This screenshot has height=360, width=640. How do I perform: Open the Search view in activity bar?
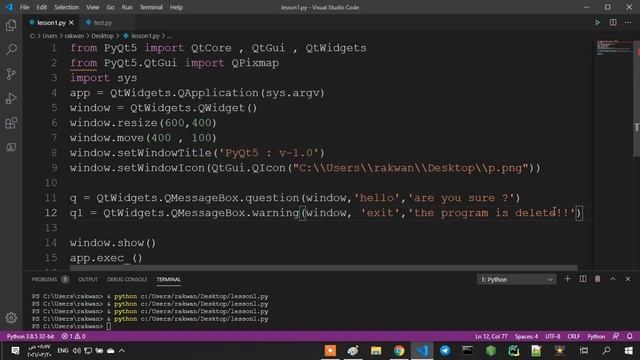click(x=11, y=49)
